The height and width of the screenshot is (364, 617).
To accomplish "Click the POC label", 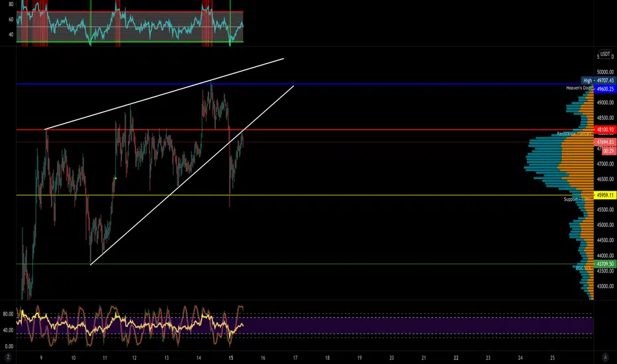I will click(x=583, y=268).
